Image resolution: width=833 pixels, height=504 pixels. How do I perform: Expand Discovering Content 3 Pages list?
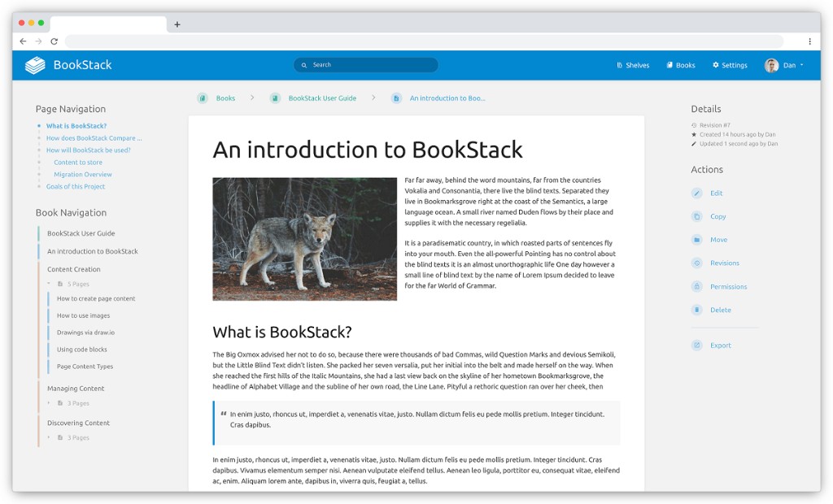pyautogui.click(x=49, y=438)
